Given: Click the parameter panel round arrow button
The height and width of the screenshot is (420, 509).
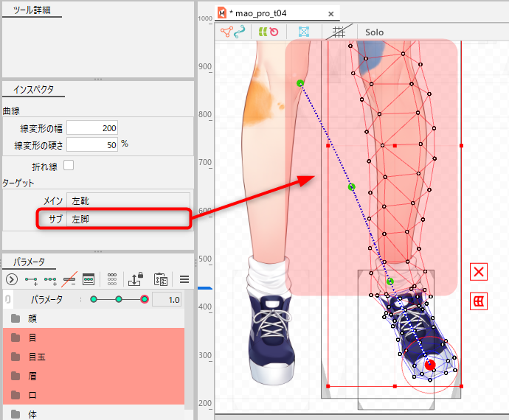Looking at the screenshot, I should coord(11,279).
